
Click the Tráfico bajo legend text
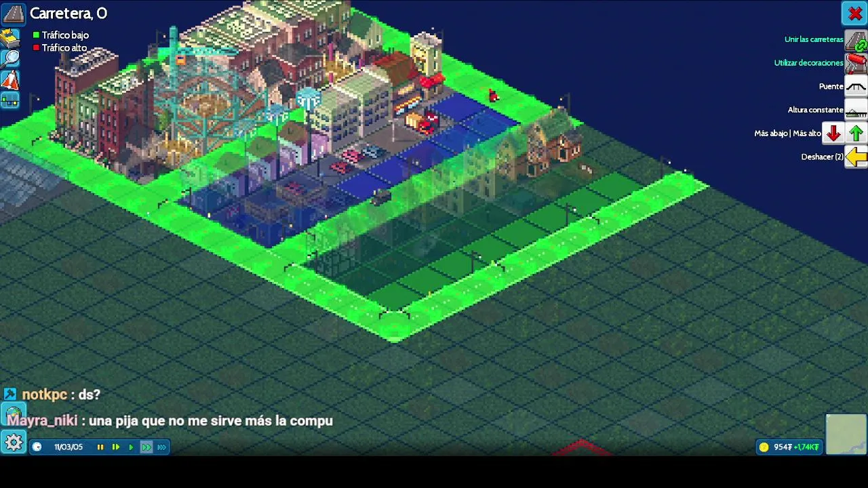[65, 35]
